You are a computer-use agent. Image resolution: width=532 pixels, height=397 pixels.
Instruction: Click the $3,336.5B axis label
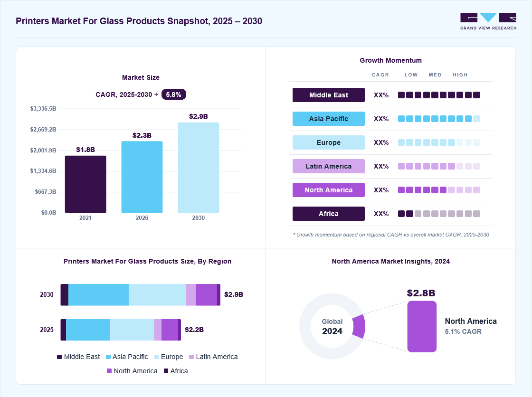pyautogui.click(x=43, y=109)
